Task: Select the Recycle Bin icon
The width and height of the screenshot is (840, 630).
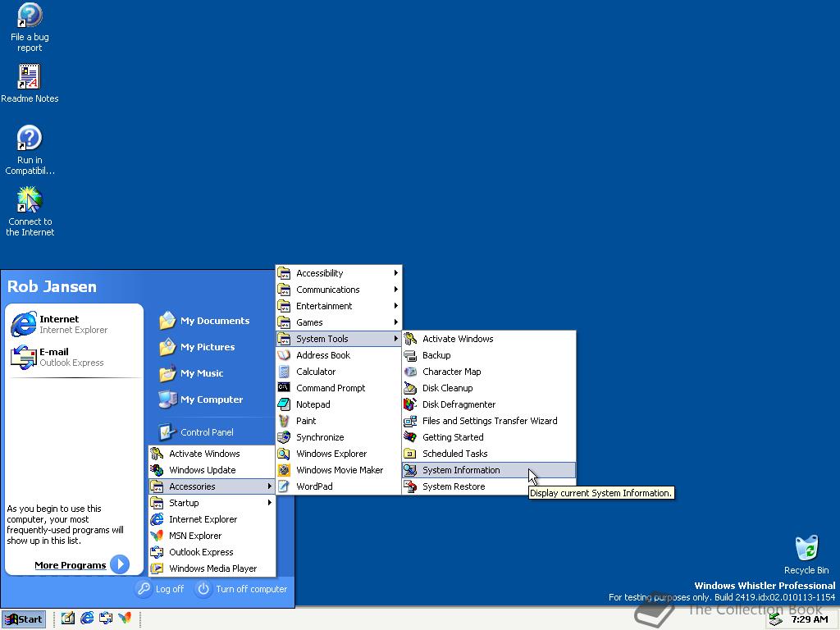Action: (806, 555)
